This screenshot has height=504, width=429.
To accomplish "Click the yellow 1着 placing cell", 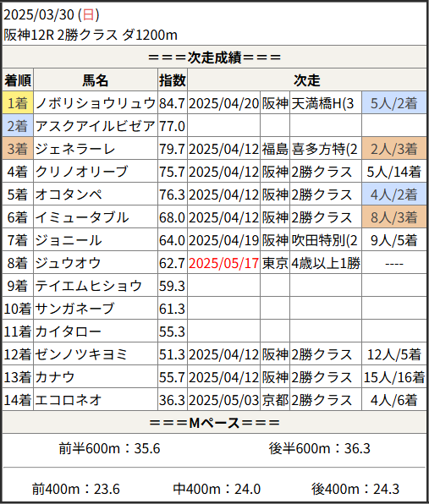I will (18, 103).
